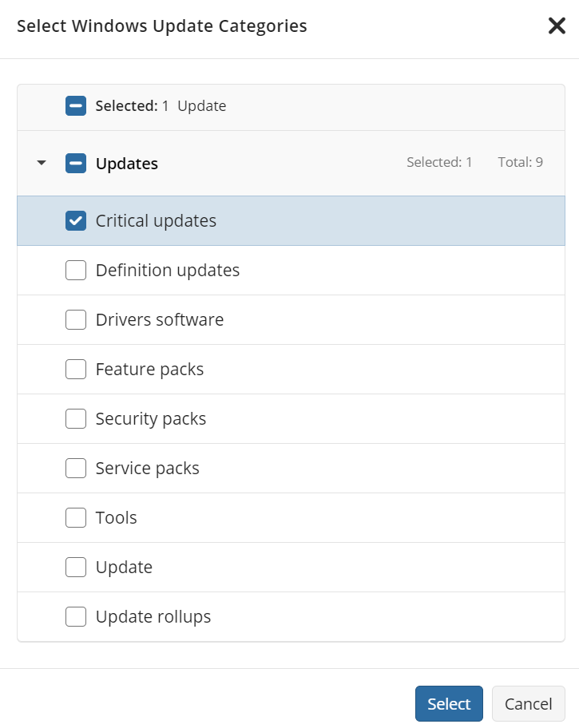Tick the Feature packs checkbox
The width and height of the screenshot is (579, 728).
(76, 370)
